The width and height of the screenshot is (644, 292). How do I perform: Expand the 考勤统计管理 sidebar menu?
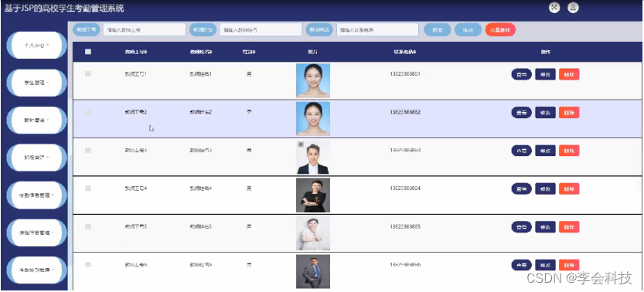click(x=37, y=270)
